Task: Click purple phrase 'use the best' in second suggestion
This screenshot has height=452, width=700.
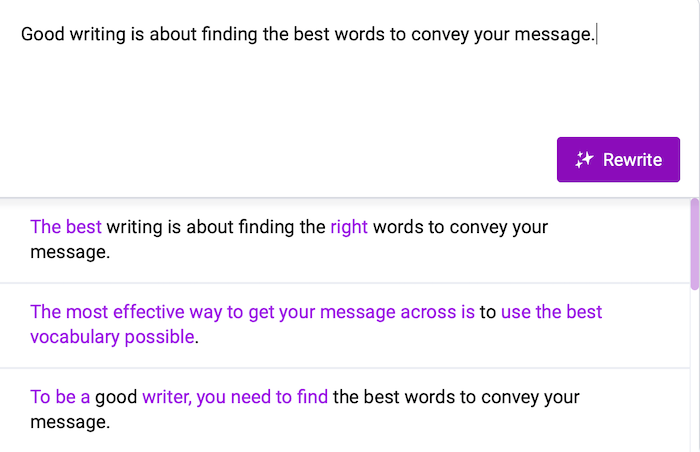Action: [551, 312]
